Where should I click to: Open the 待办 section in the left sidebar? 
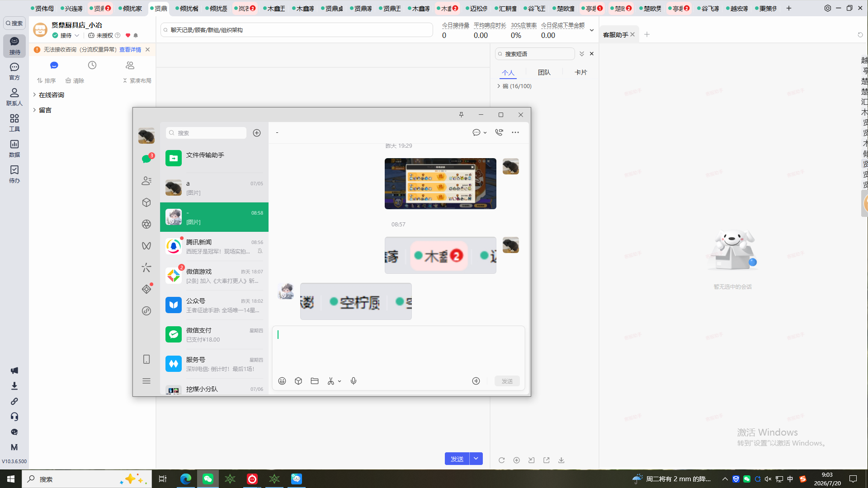click(14, 174)
